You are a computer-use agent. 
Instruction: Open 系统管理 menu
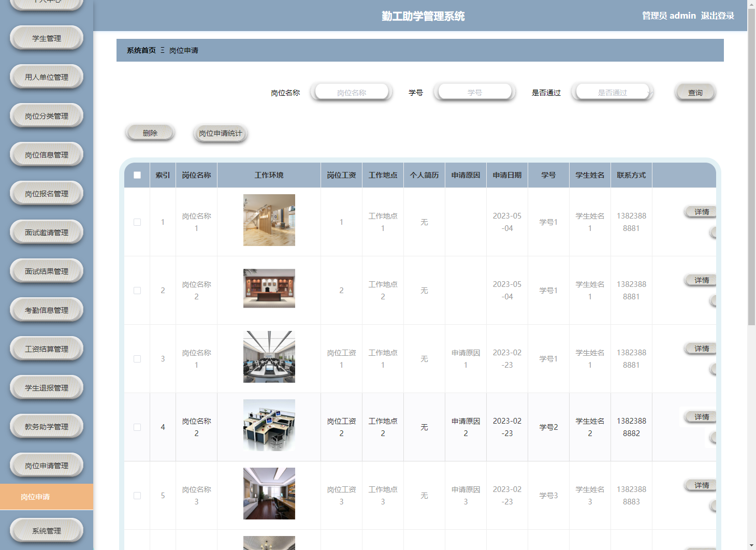coord(47,530)
